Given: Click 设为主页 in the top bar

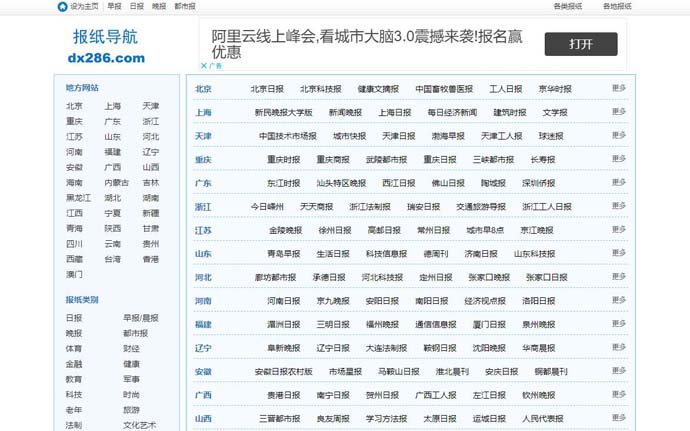Looking at the screenshot, I should click(84, 6).
